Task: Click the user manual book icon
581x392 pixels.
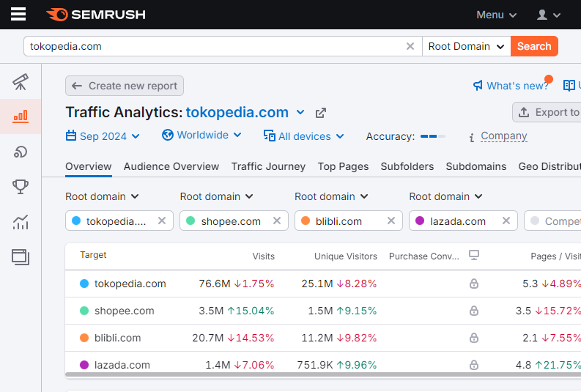Action: [x=569, y=86]
